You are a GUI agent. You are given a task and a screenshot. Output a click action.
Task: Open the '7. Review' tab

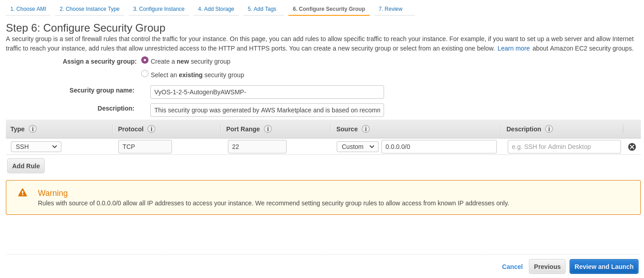390,9
